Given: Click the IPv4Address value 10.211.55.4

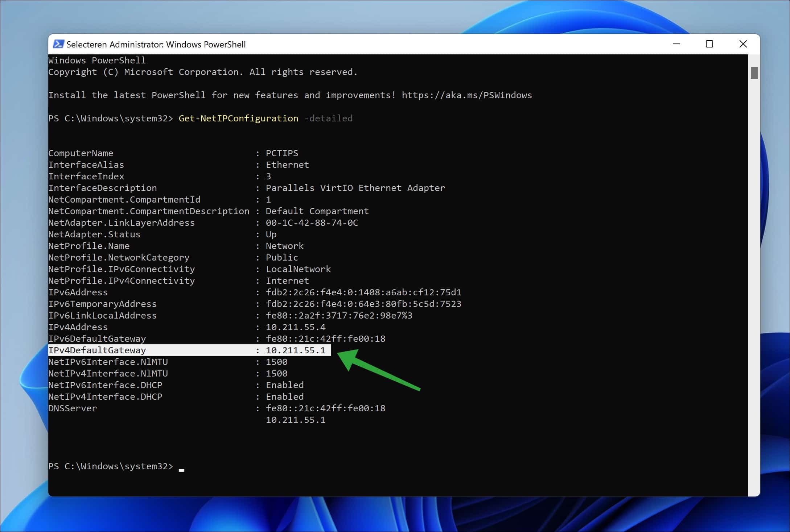Looking at the screenshot, I should (296, 327).
